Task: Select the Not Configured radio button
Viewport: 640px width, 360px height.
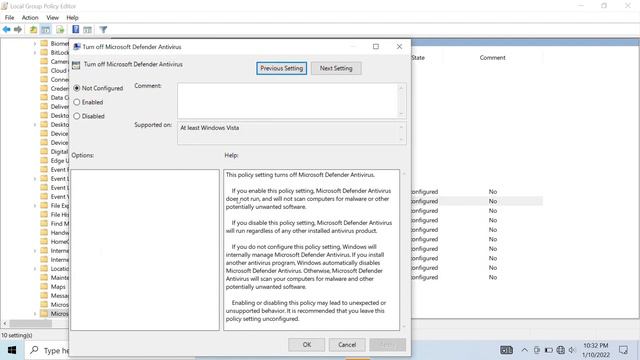Action: [77, 88]
